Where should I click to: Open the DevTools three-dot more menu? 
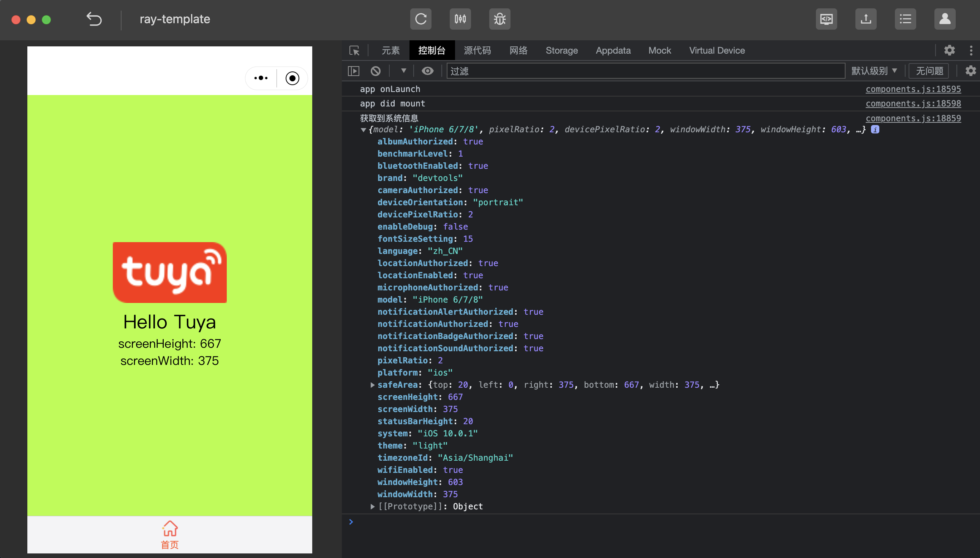971,50
